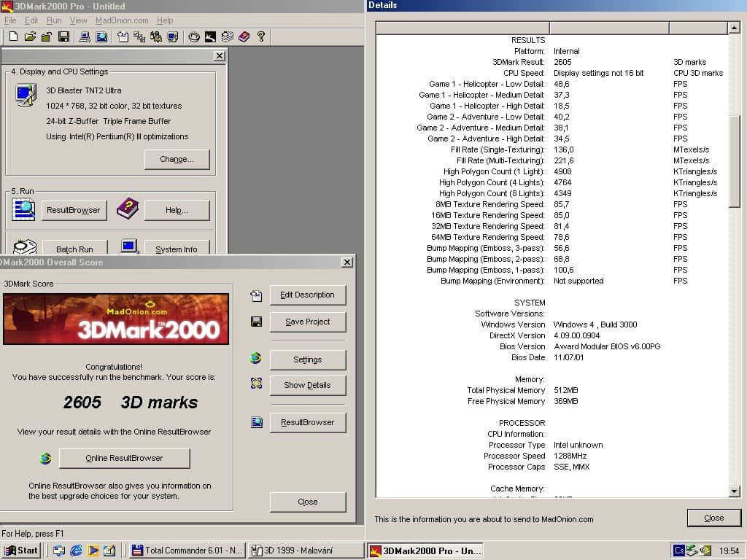This screenshot has width=747, height=560.
Task: Click the globe icon beside Settings button
Action: (256, 357)
